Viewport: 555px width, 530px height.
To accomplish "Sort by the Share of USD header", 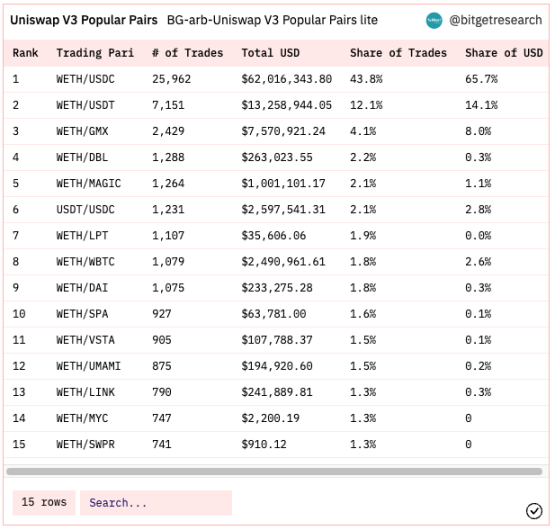I will coord(504,53).
